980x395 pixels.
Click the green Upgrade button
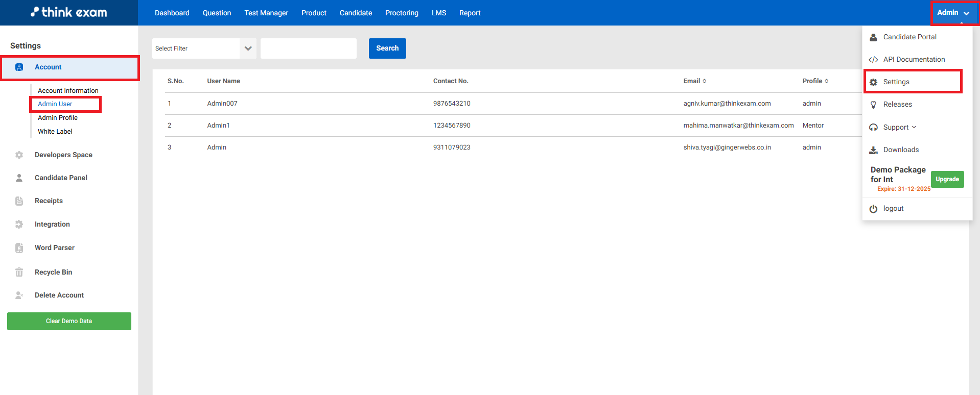[947, 179]
